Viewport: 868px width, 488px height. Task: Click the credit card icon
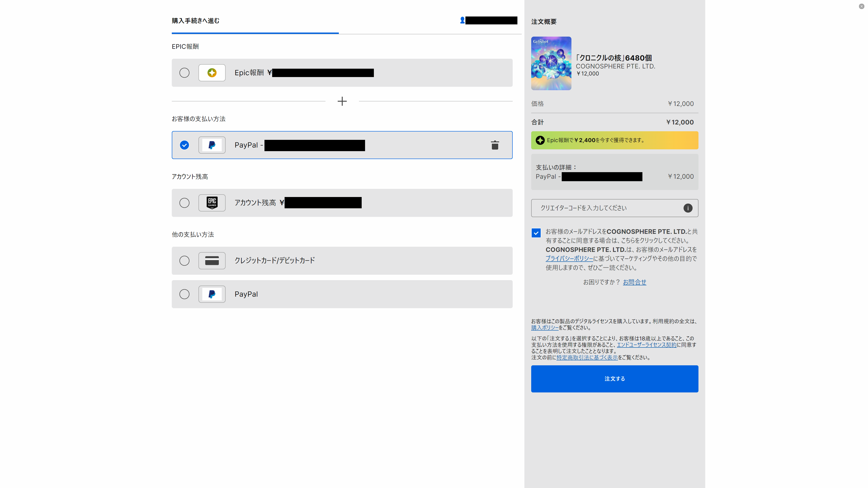pos(212,261)
